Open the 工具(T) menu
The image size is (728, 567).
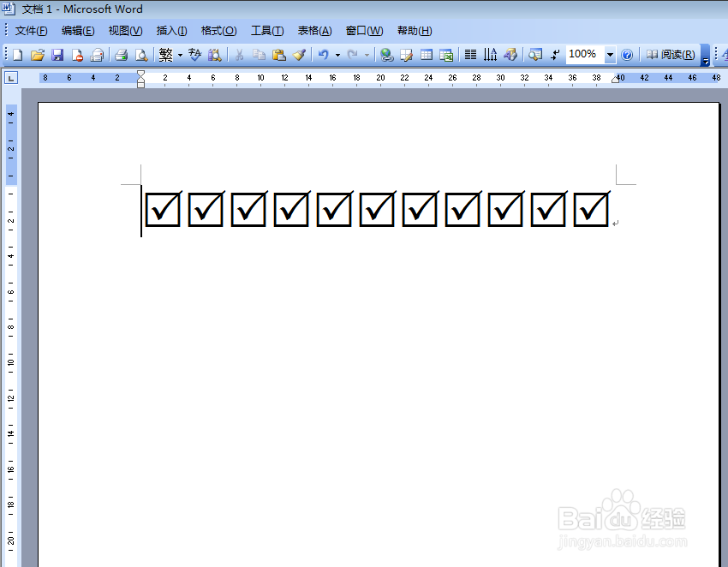pyautogui.click(x=267, y=31)
